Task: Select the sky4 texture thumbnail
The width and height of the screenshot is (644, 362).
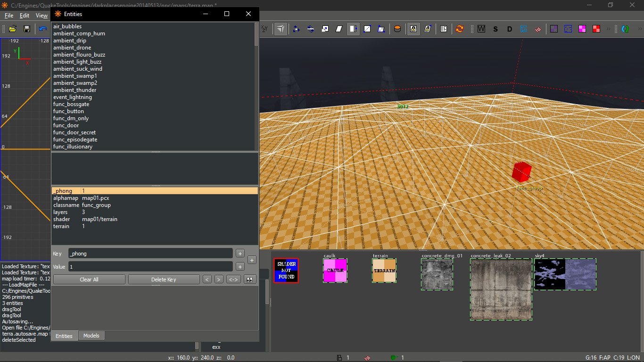Action: coord(564,273)
